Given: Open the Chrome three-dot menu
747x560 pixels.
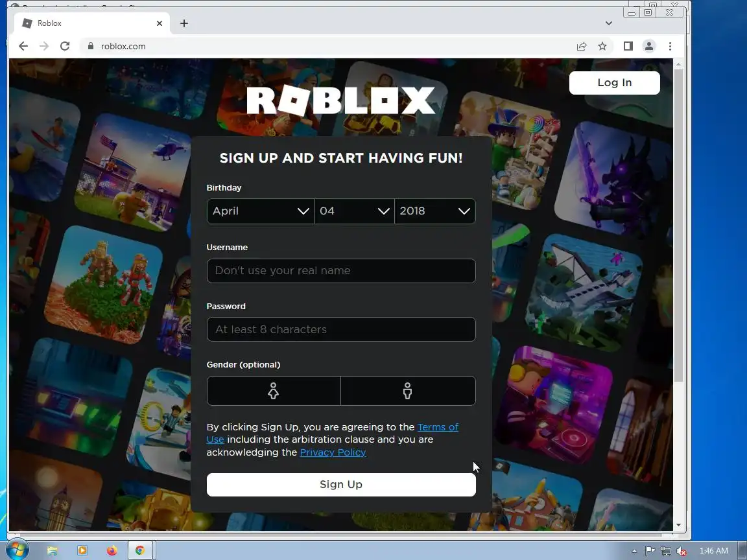Looking at the screenshot, I should coord(670,46).
